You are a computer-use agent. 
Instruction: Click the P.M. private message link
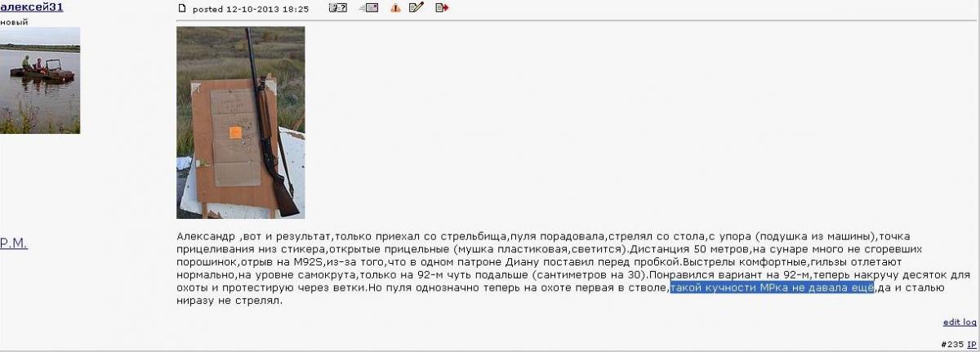[x=14, y=243]
